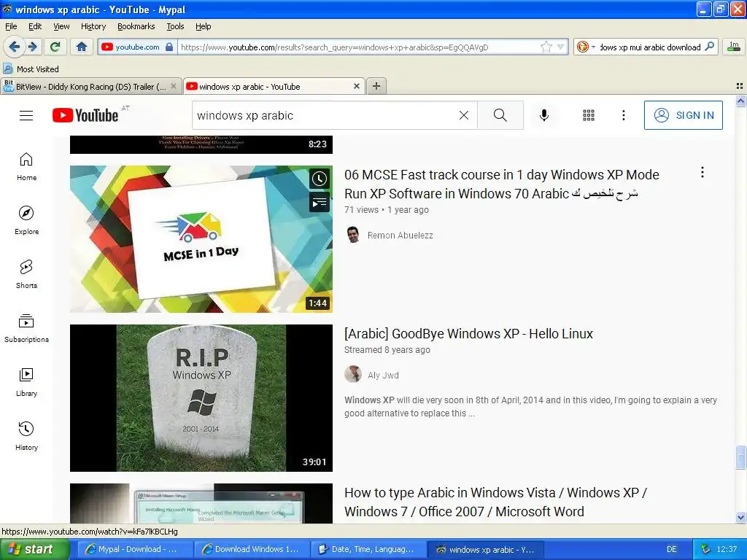Click Aly Jwd channel avatar
The height and width of the screenshot is (560, 747).
coord(353,374)
